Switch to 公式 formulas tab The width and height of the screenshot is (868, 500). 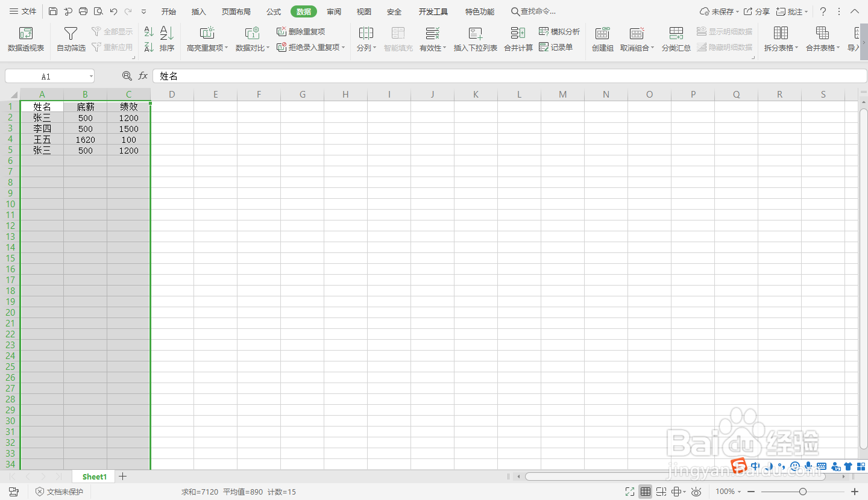274,11
